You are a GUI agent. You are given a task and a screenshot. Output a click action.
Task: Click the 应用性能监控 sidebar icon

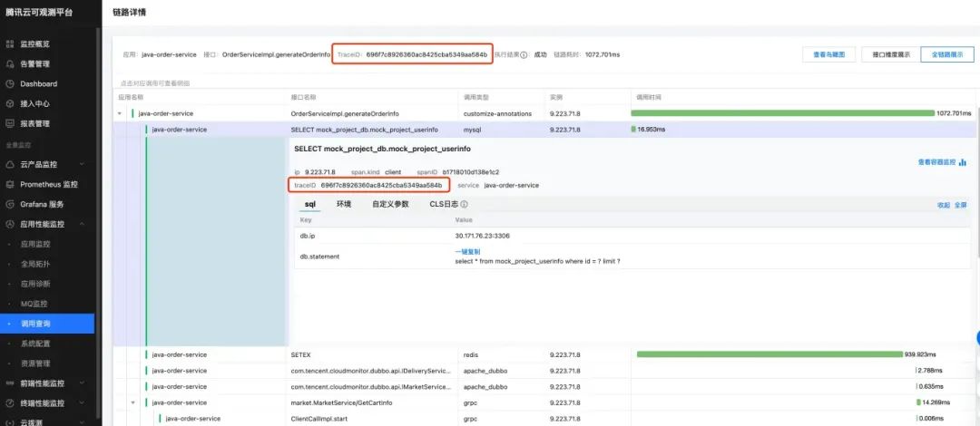click(x=9, y=224)
